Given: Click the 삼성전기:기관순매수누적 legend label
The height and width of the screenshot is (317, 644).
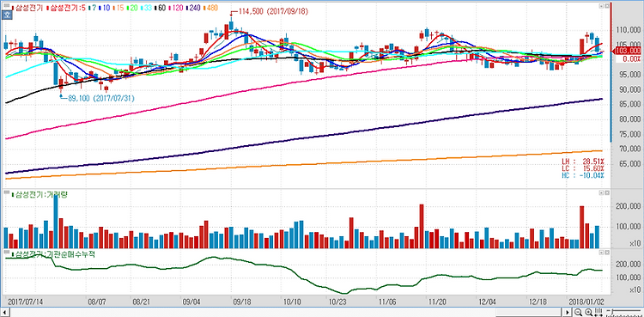Looking at the screenshot, I should click(x=53, y=254).
